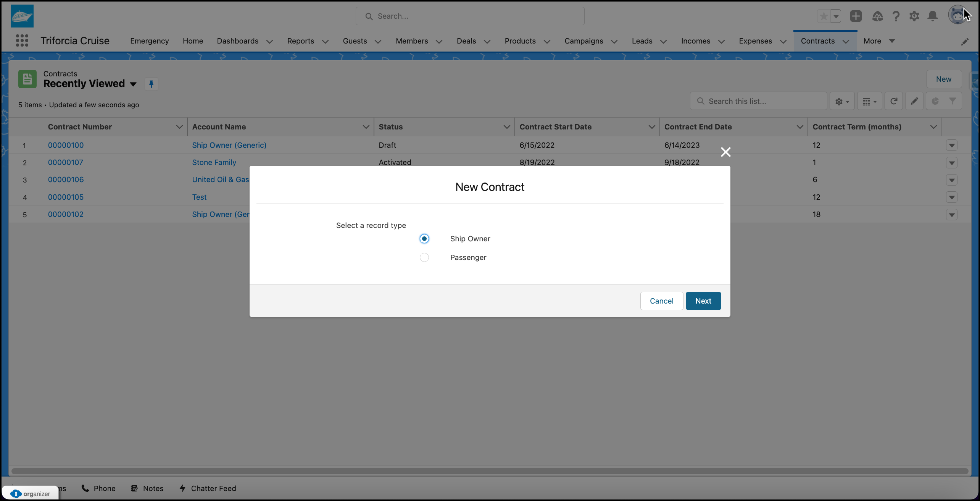
Task: Pin the Recently Viewed list
Action: (151, 84)
